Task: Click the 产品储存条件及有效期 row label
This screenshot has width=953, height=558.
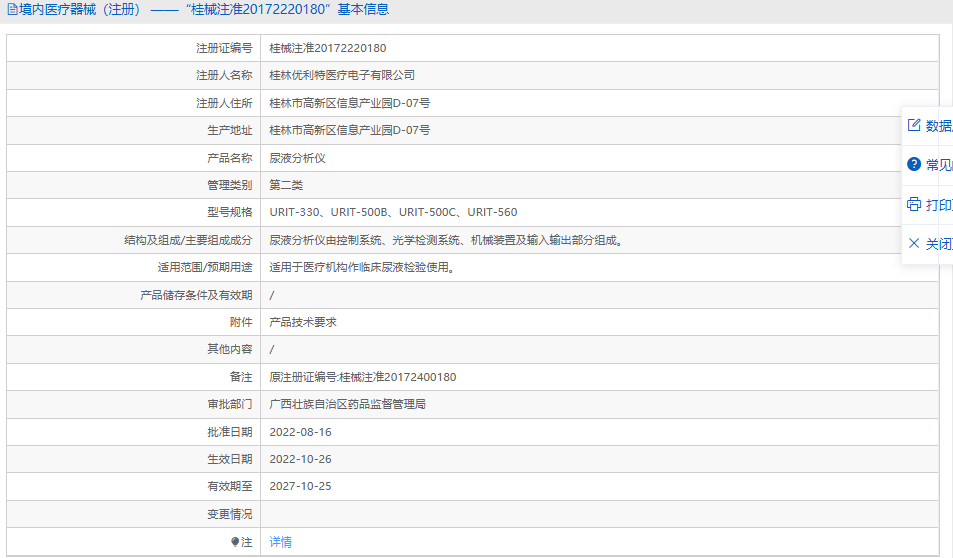Action: click(196, 295)
